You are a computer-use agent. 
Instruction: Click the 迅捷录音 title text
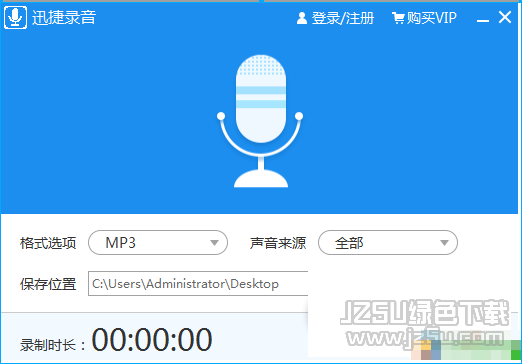pyautogui.click(x=64, y=17)
